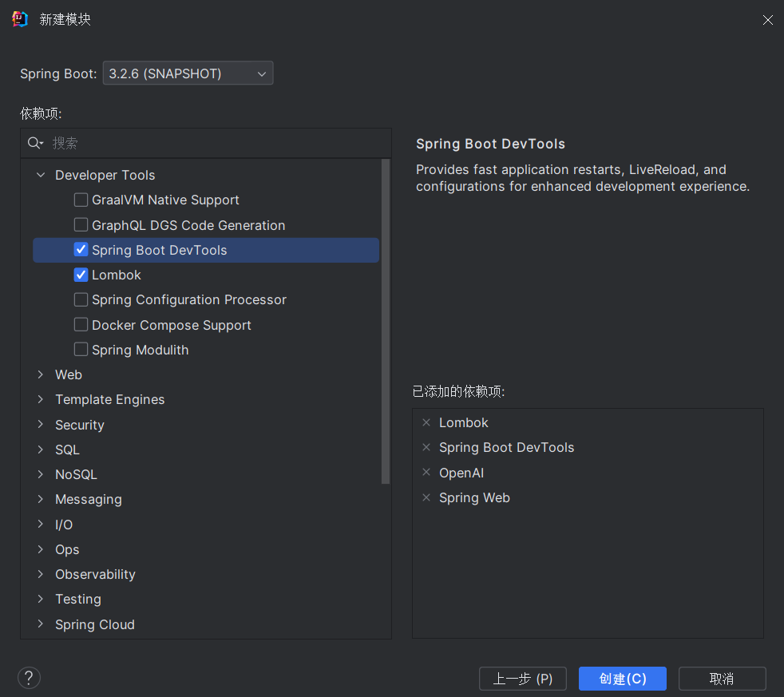Remove Lombok from added dependencies
The height and width of the screenshot is (697, 784).
(426, 422)
